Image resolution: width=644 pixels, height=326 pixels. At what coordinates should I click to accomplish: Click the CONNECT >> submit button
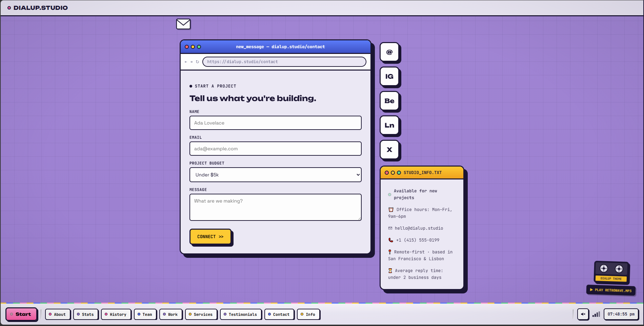pyautogui.click(x=210, y=237)
